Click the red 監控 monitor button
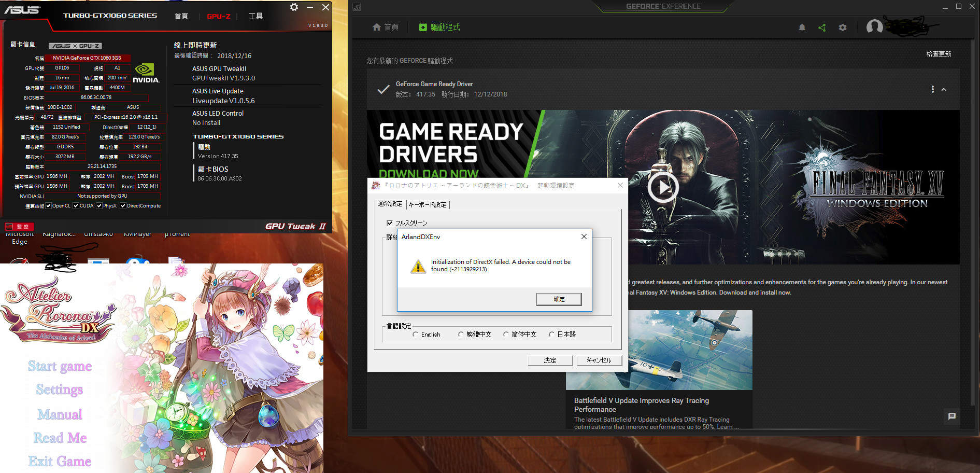 19,227
